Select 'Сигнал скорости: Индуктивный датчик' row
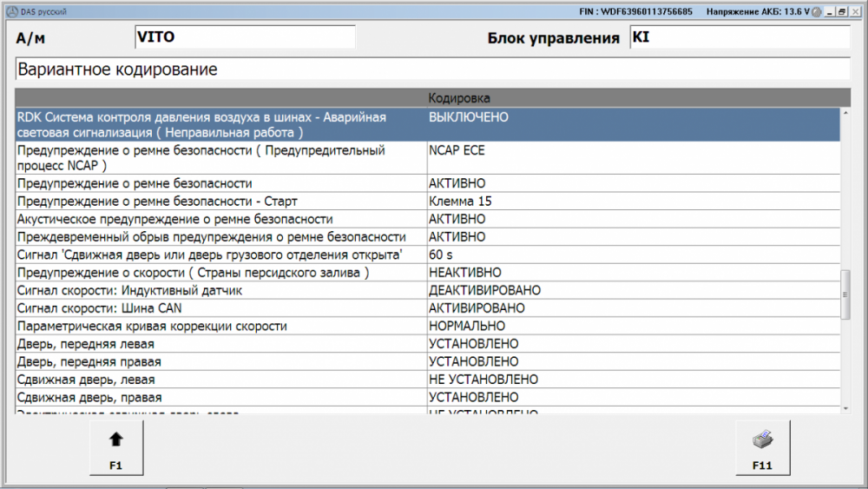The height and width of the screenshot is (489, 868). point(428,290)
